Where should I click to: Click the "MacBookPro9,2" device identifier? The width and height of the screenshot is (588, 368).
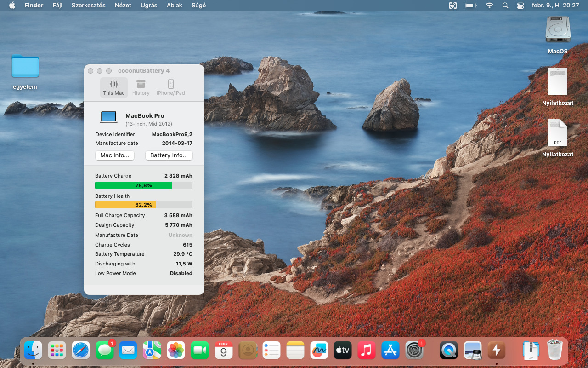(172, 134)
